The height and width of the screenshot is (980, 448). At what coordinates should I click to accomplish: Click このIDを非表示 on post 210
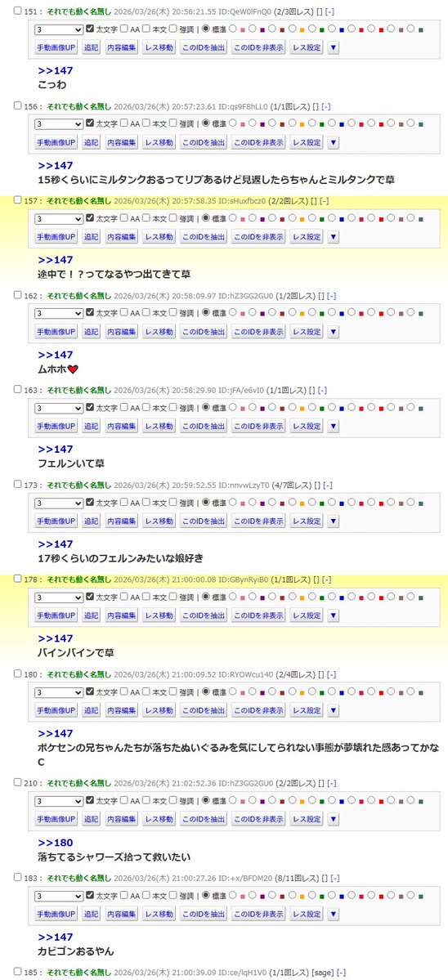pyautogui.click(x=258, y=819)
